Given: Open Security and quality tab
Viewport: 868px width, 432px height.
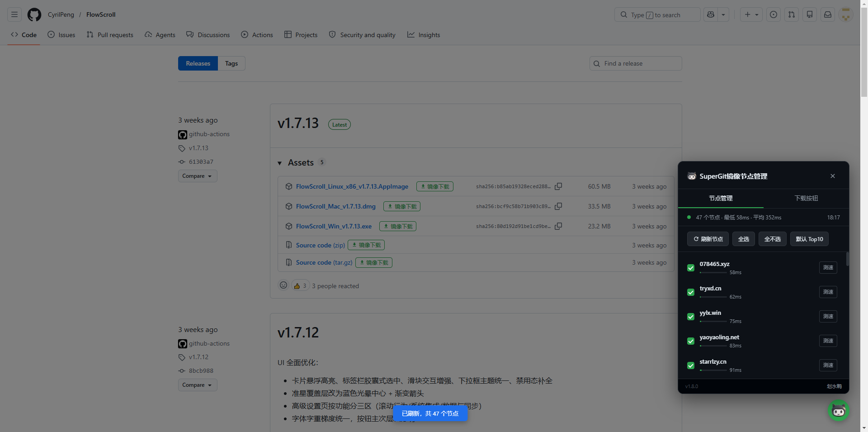Looking at the screenshot, I should pos(362,35).
